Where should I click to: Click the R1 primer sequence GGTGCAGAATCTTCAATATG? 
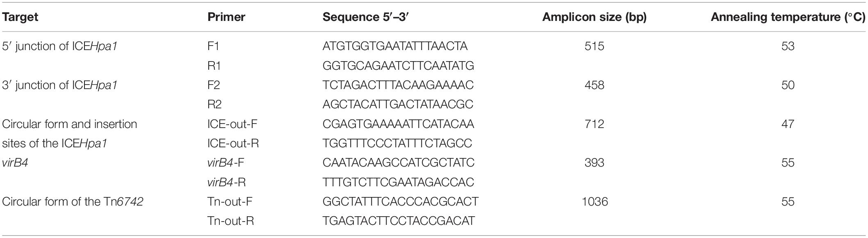398,66
